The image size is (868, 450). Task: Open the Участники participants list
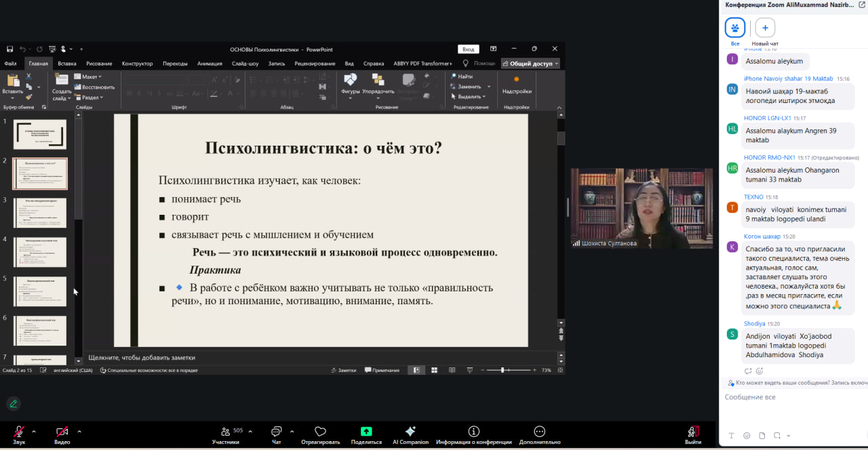pyautogui.click(x=225, y=432)
